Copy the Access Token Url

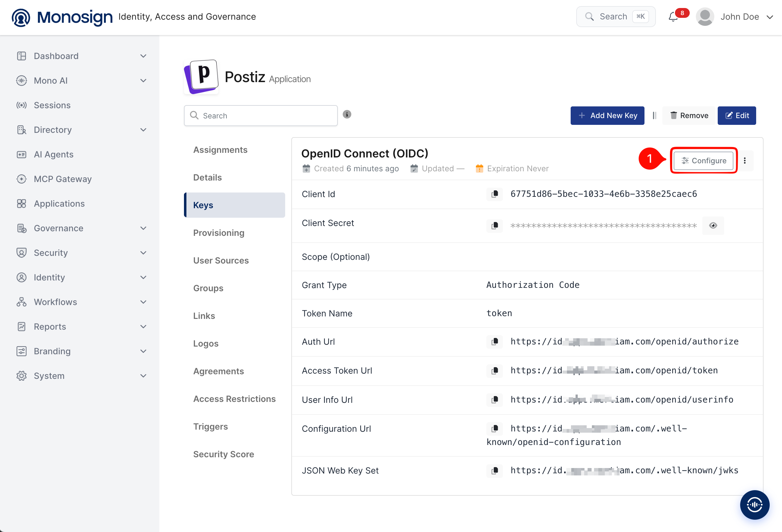pos(495,371)
